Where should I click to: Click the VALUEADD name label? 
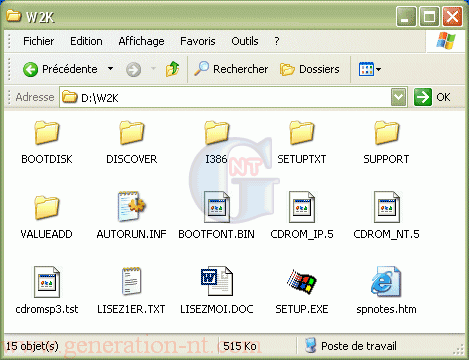[x=46, y=234]
